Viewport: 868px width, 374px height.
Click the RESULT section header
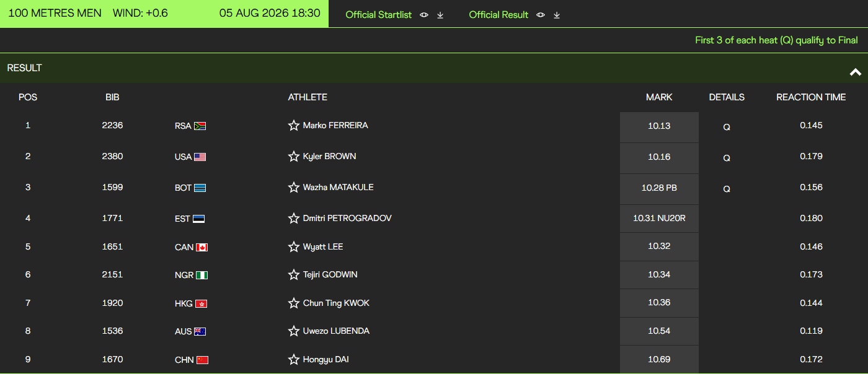[434, 68]
